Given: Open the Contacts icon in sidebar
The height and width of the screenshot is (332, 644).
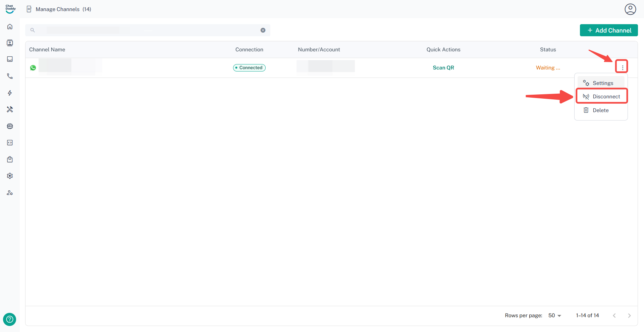Looking at the screenshot, I should pyautogui.click(x=10, y=43).
